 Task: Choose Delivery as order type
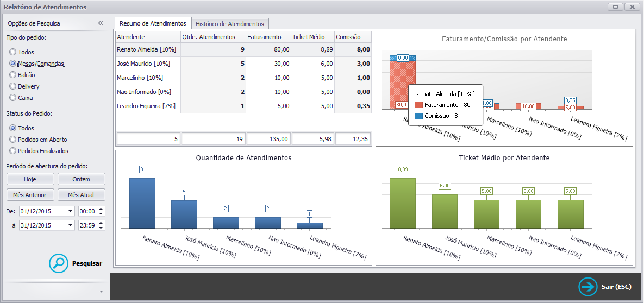(12, 87)
